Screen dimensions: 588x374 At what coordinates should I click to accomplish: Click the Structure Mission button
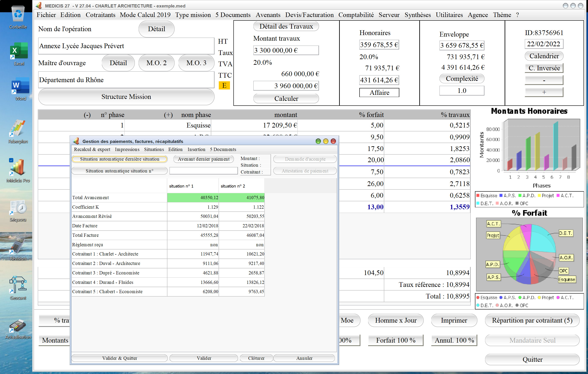coord(126,97)
